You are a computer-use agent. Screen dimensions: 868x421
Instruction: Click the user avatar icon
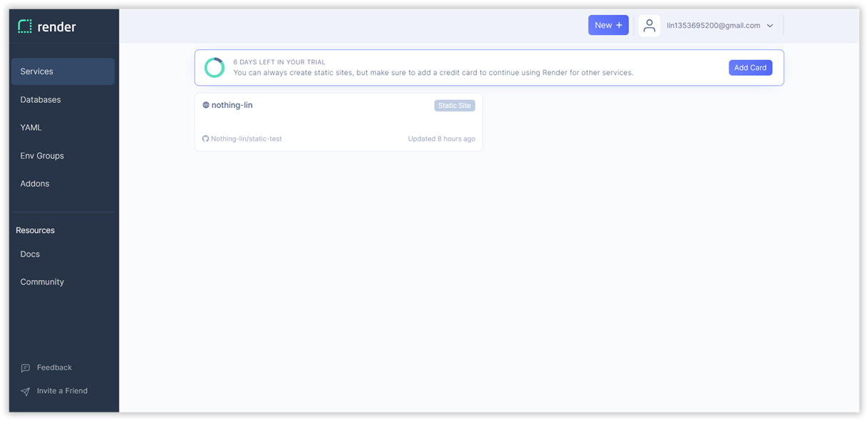pos(649,26)
